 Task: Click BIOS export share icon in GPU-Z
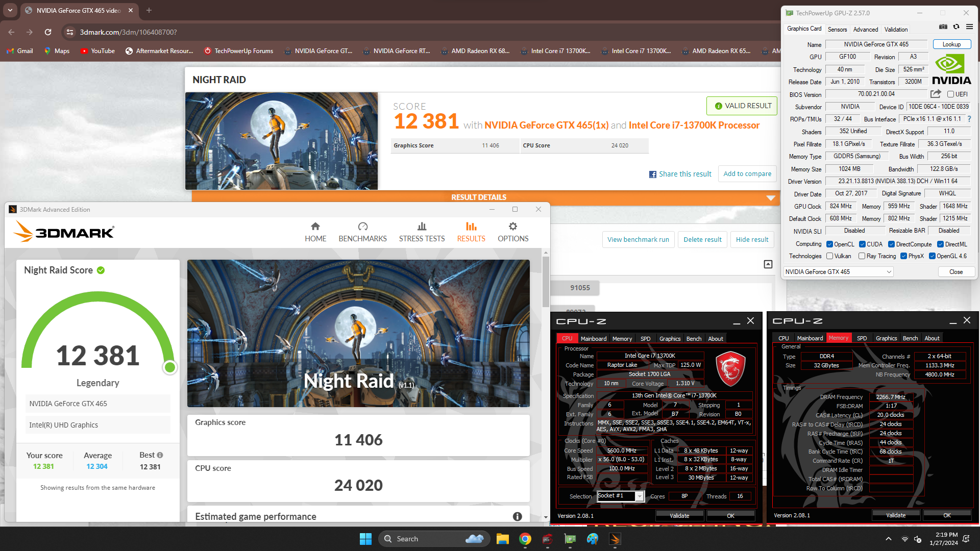coord(936,94)
